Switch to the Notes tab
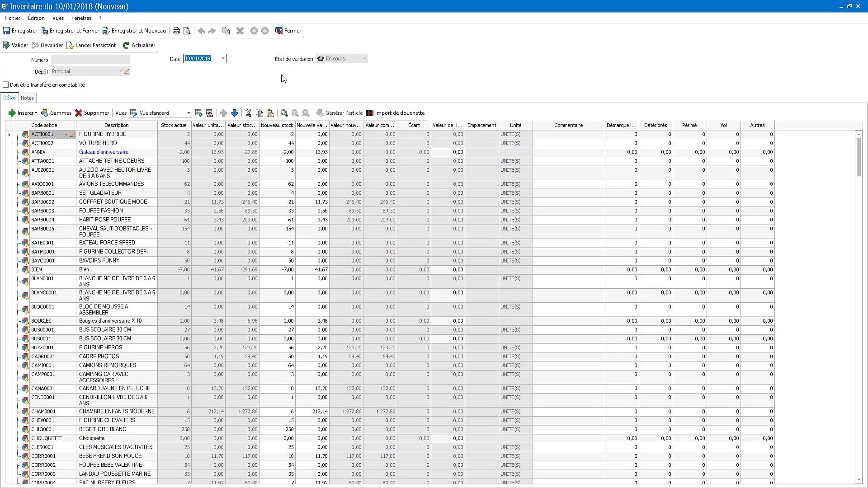Screen dimensions: 868x488 27,98
